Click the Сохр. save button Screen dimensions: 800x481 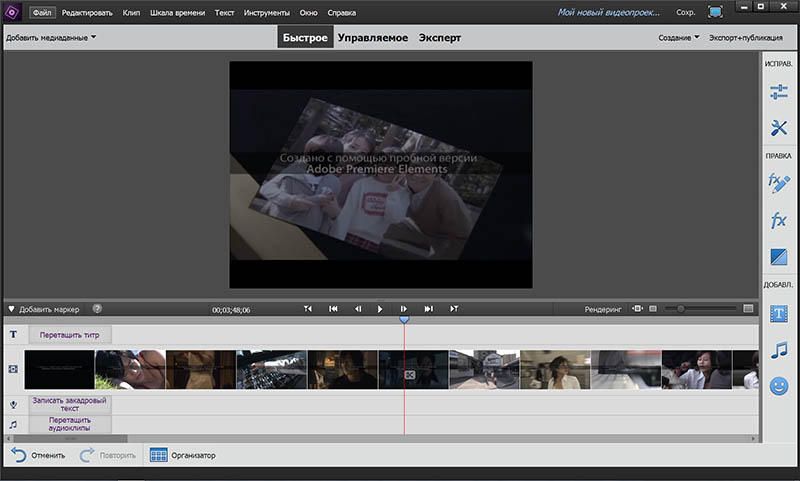point(685,12)
